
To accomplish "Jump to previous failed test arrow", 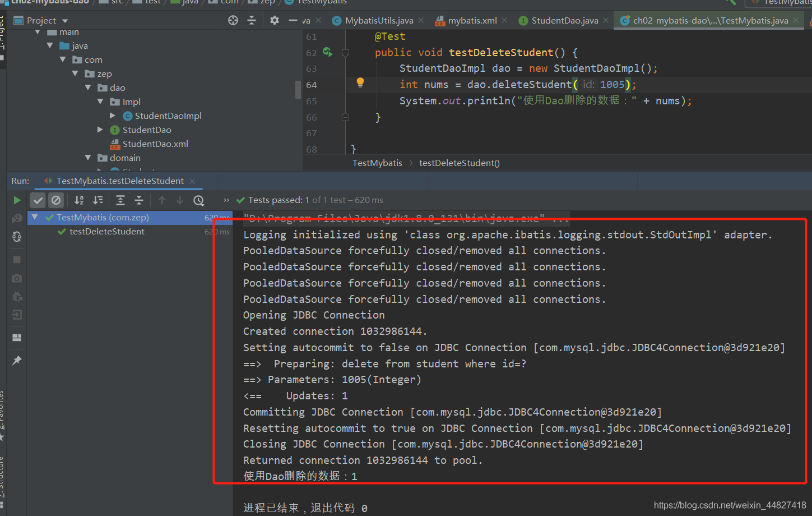I will pyautogui.click(x=162, y=200).
